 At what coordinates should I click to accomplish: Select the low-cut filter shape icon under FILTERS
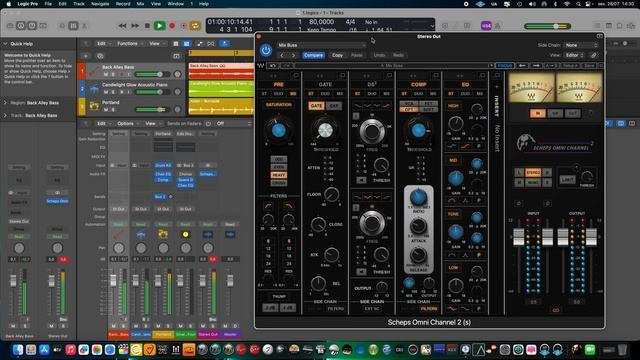(268, 206)
